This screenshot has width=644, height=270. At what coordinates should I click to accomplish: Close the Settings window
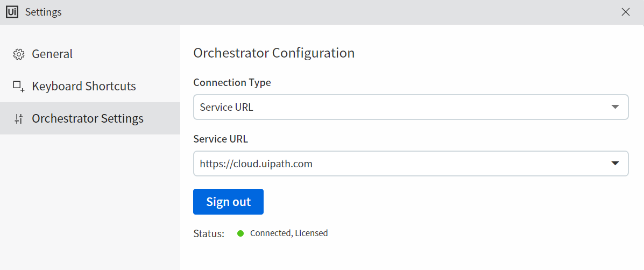click(626, 12)
